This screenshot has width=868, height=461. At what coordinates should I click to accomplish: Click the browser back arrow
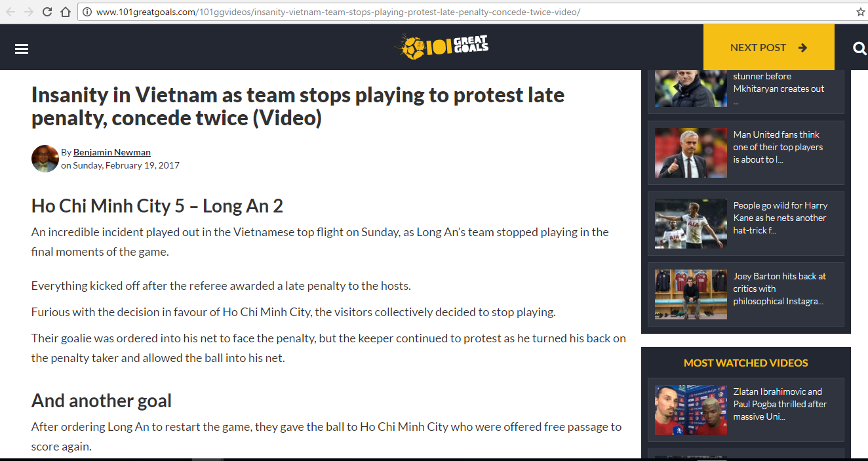pyautogui.click(x=10, y=12)
